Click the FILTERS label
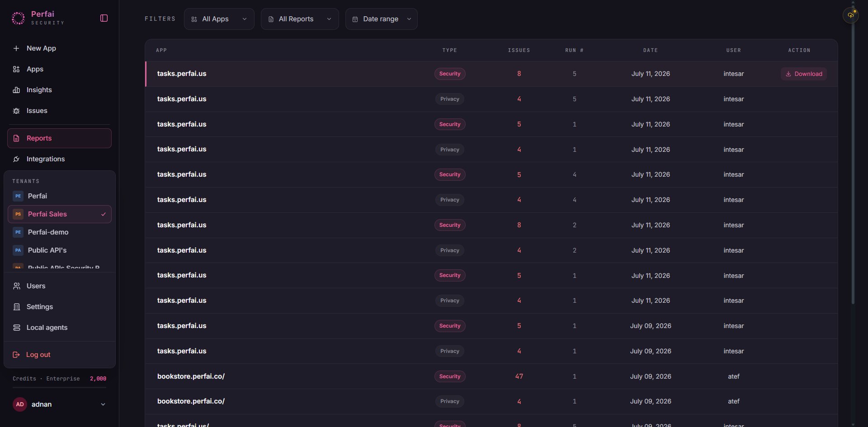The image size is (868, 427). point(160,19)
